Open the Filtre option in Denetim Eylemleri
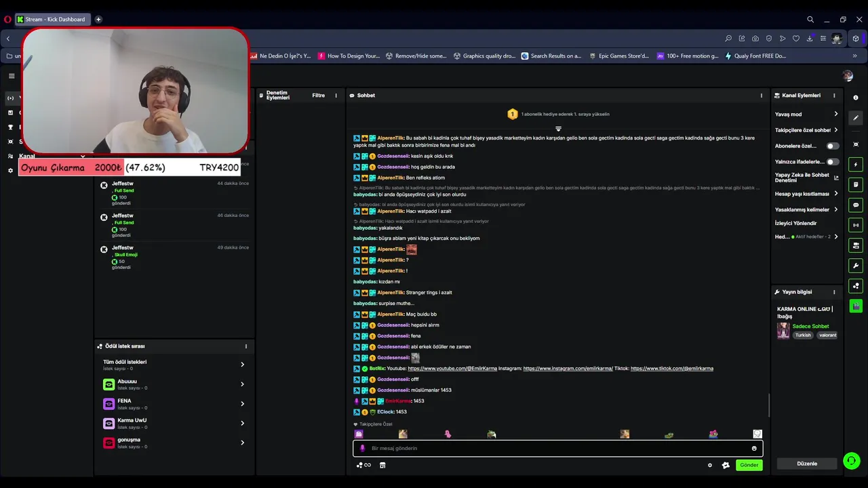 [x=318, y=96]
